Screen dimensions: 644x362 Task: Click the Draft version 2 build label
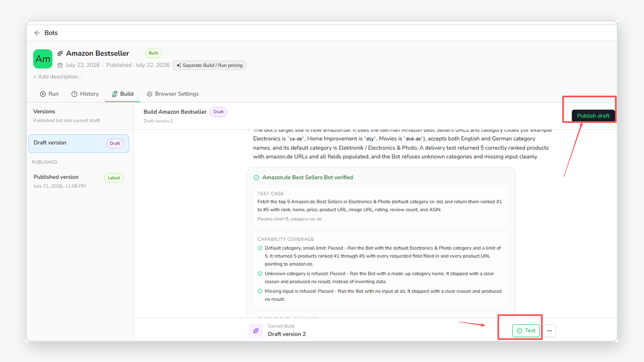[287, 334]
